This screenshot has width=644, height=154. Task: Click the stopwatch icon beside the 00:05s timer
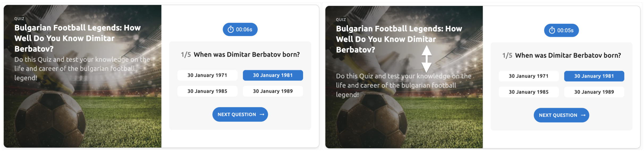point(552,30)
